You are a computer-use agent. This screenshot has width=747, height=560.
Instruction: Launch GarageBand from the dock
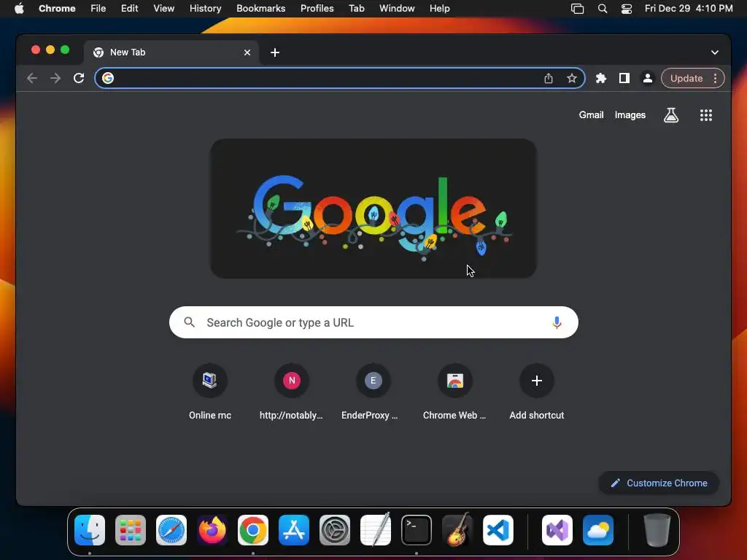tap(457, 530)
